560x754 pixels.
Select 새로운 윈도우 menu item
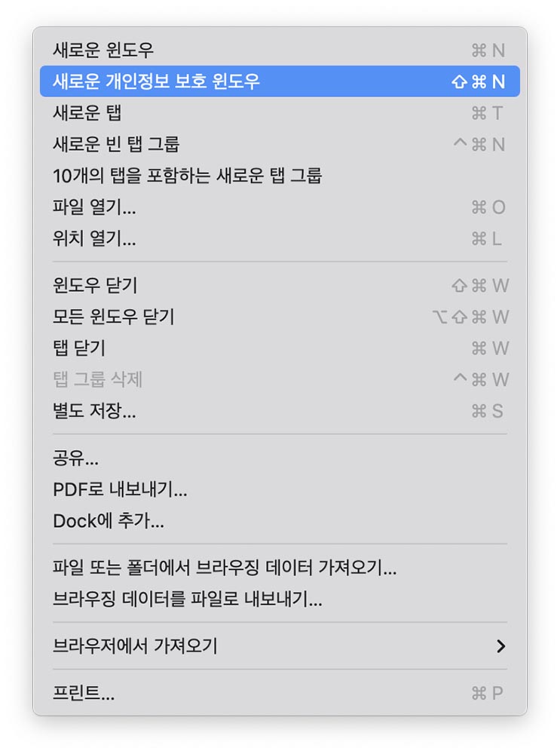click(280, 50)
